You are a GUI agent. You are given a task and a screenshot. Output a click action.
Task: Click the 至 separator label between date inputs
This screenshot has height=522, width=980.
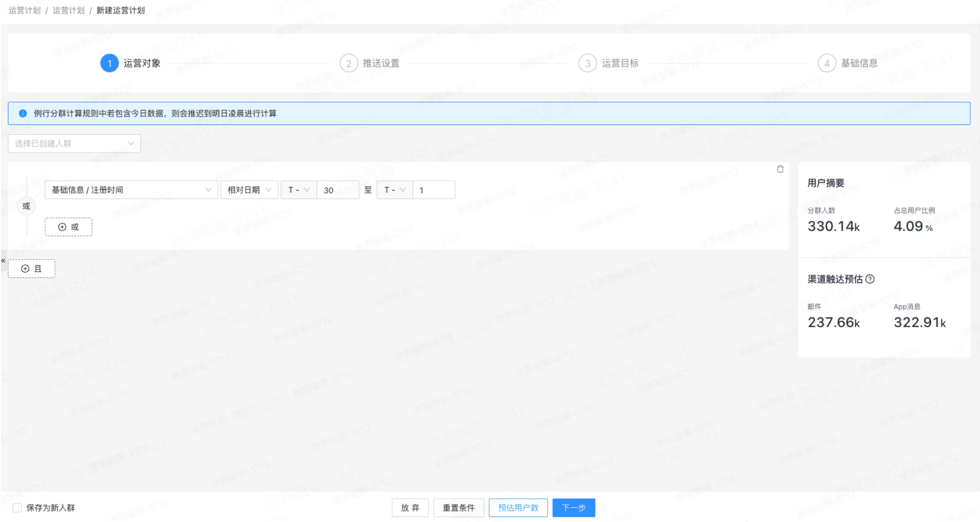[x=368, y=190]
